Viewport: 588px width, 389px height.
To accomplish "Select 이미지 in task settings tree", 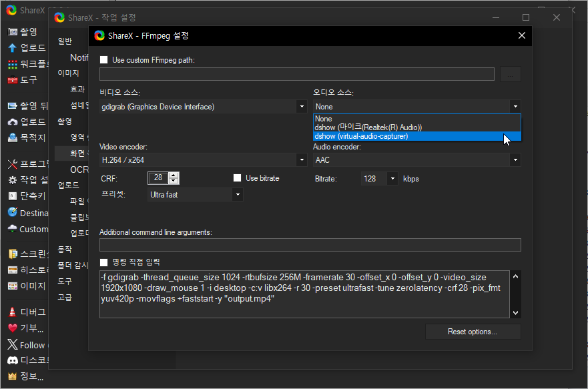I will (68, 73).
